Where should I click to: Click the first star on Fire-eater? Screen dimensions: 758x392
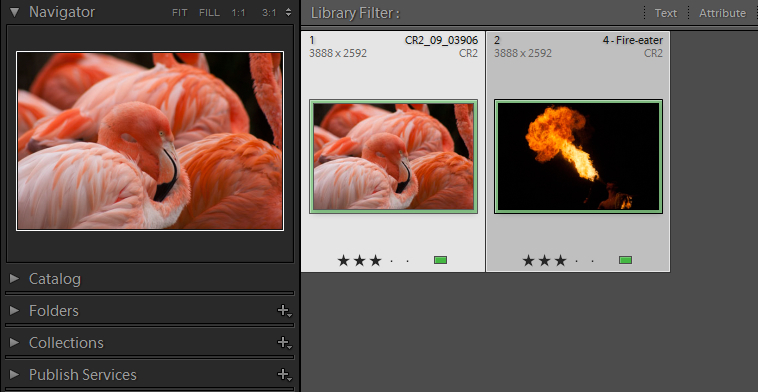tap(528, 261)
